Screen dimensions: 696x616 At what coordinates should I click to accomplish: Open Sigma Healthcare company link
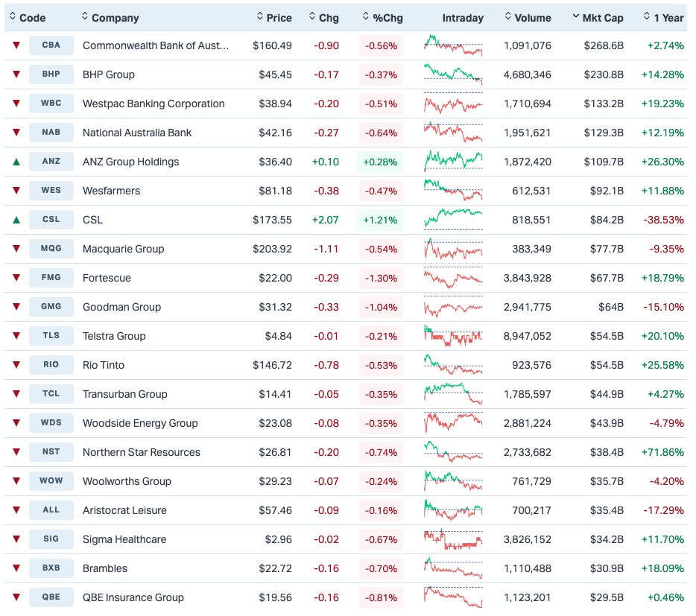(124, 540)
